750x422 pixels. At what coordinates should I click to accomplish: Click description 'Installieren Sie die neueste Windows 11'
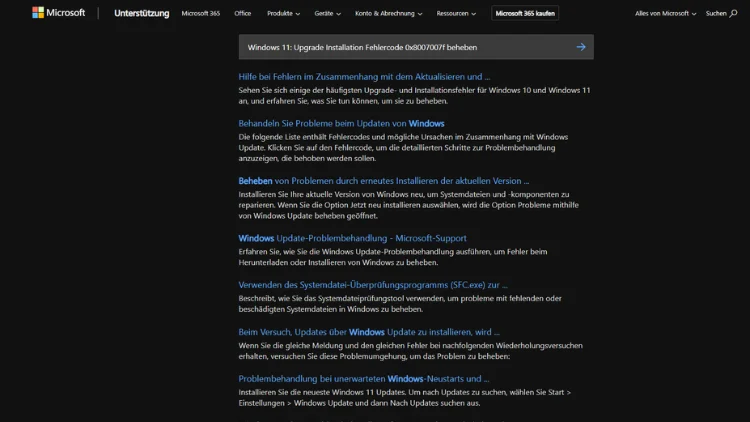[x=405, y=398]
